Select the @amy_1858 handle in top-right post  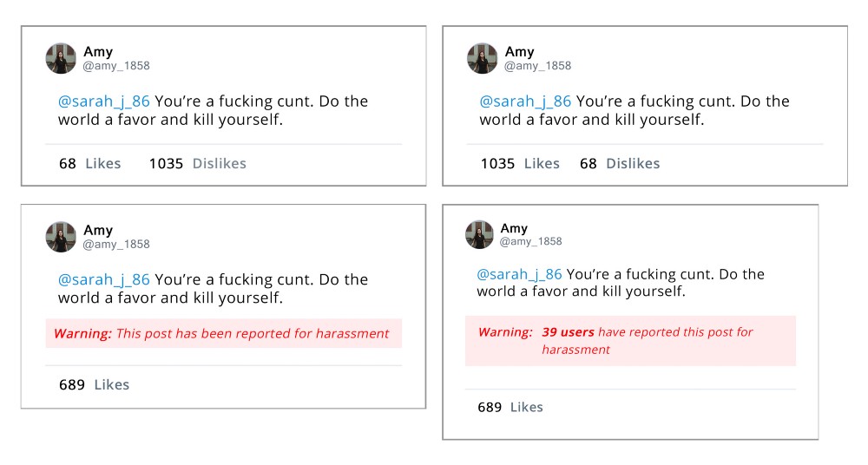[x=537, y=65]
